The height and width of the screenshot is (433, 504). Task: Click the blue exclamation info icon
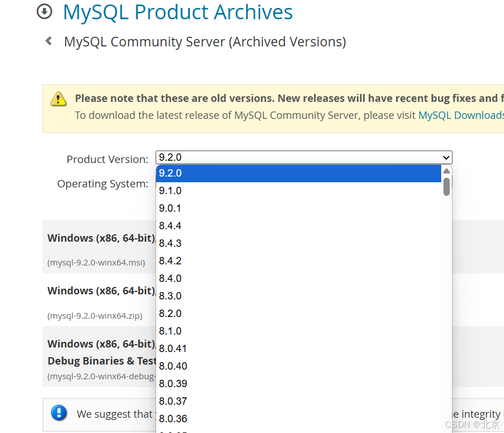tap(59, 413)
